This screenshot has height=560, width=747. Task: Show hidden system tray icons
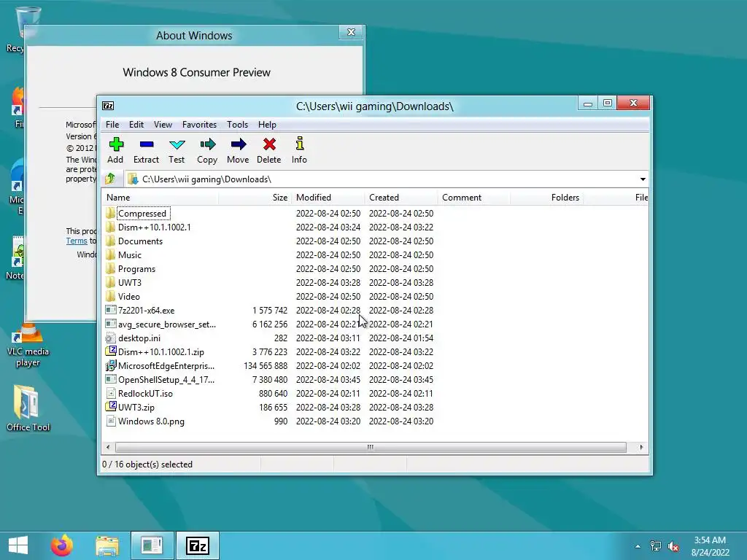point(638,546)
